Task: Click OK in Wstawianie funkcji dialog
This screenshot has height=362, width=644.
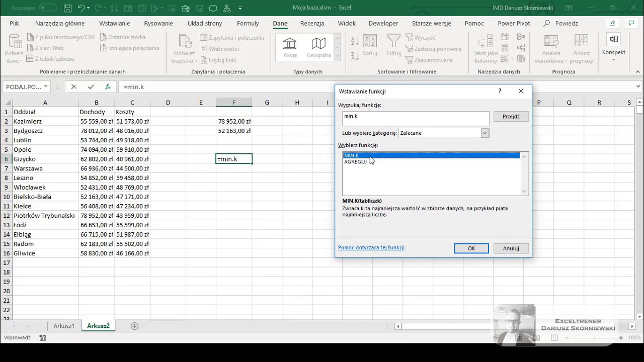Action: (471, 248)
